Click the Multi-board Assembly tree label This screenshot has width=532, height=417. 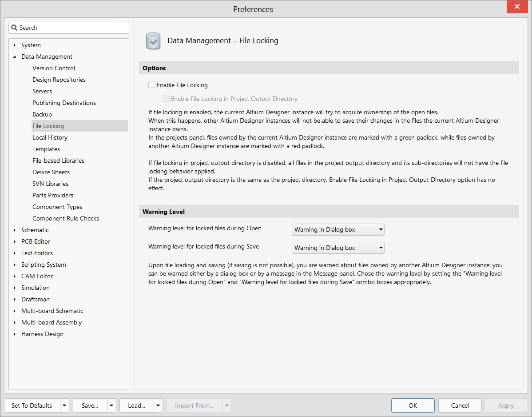[52, 322]
